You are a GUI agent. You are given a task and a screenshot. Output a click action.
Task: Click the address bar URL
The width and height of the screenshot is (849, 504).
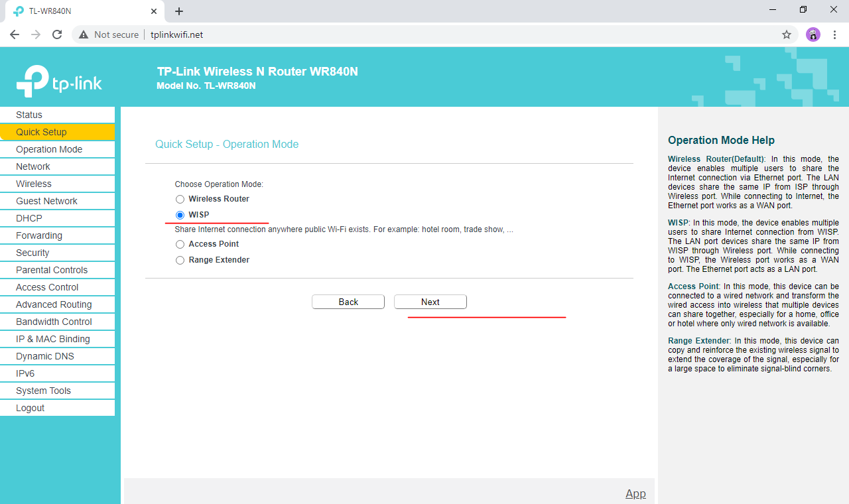[x=176, y=34]
